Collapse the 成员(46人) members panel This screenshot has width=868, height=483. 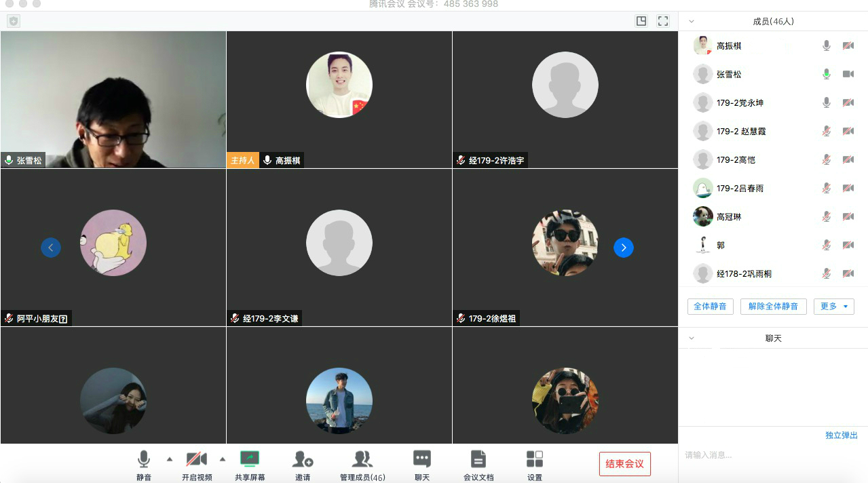[x=692, y=22]
